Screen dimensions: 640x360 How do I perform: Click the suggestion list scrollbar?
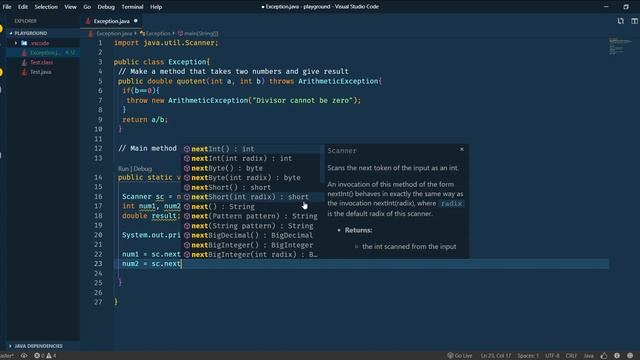322,163
